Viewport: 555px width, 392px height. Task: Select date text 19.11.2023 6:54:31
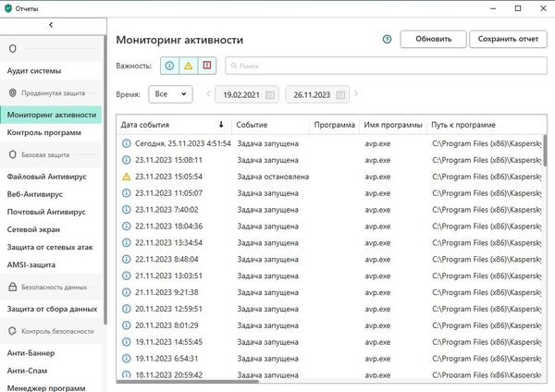(x=166, y=359)
